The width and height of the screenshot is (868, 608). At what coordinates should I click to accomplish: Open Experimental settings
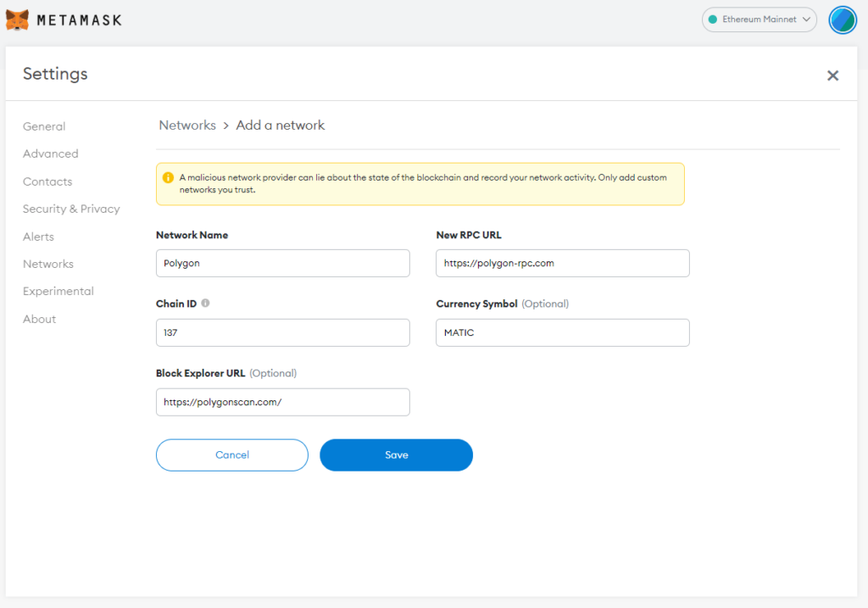[x=58, y=291]
